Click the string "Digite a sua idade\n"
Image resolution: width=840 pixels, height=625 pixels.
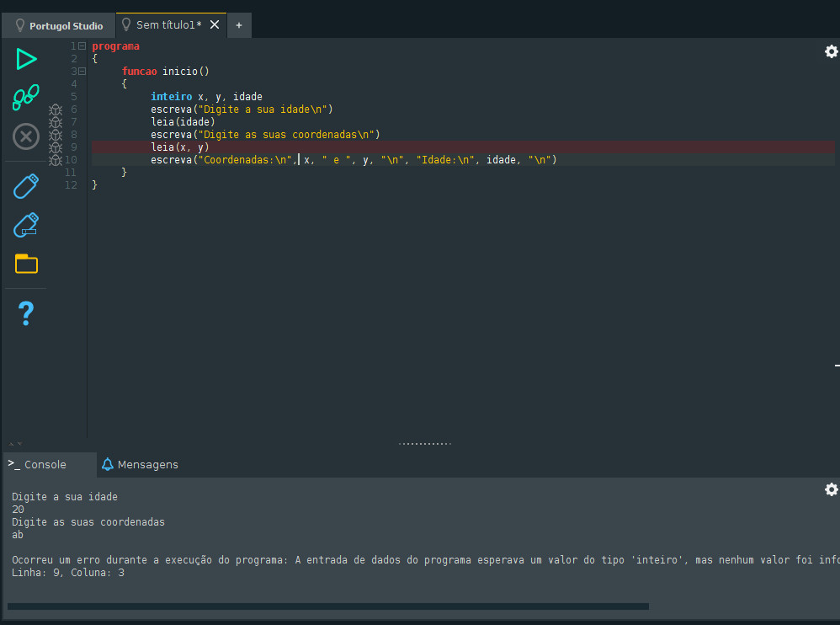pyautogui.click(x=263, y=110)
